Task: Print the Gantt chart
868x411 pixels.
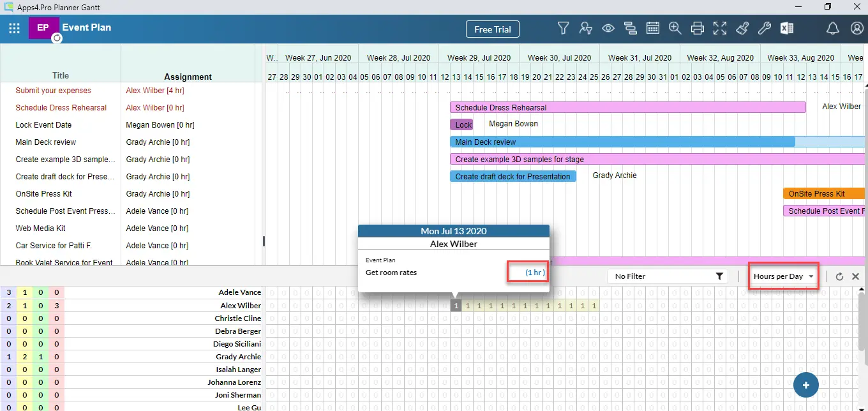Action: point(698,28)
